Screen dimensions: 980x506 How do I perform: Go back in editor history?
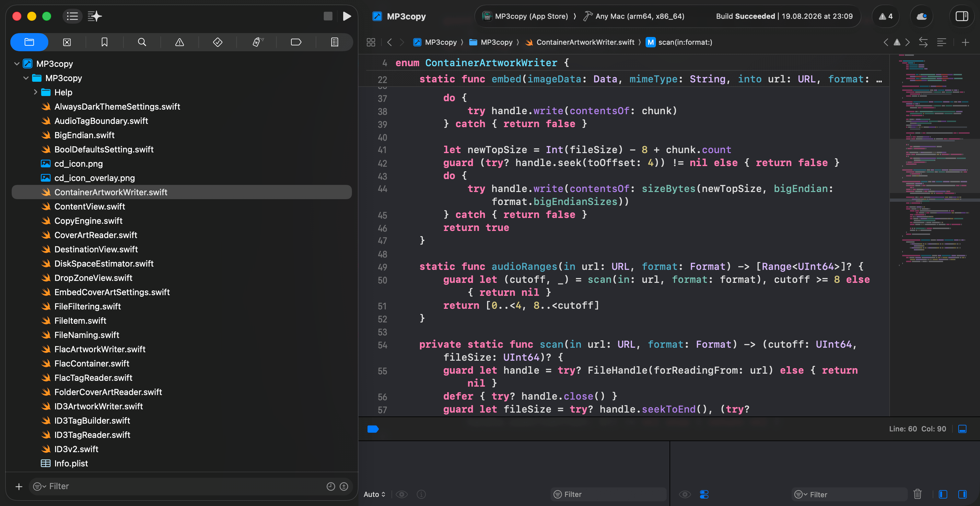click(x=389, y=42)
